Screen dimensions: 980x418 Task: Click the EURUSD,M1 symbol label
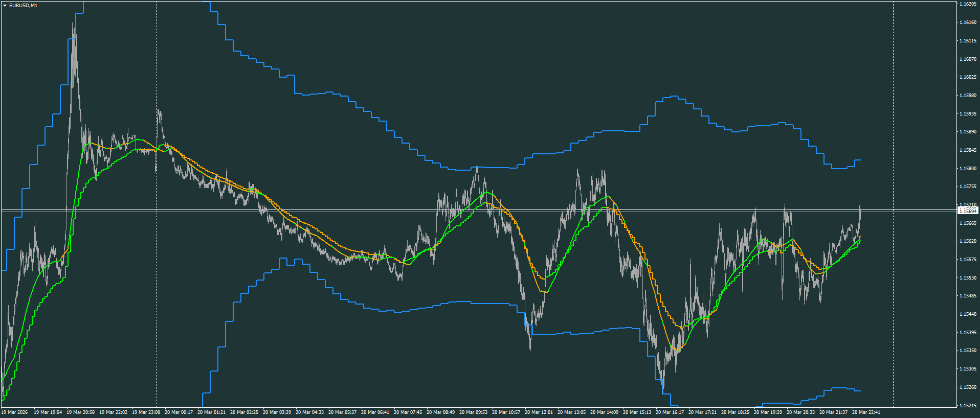tap(23, 6)
